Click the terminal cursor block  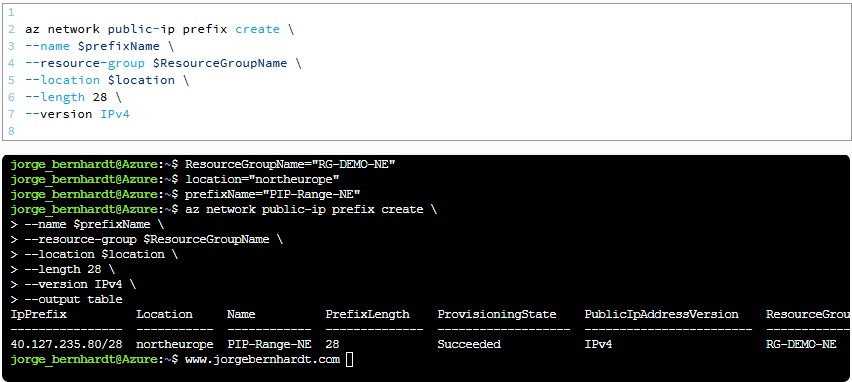[x=349, y=359]
